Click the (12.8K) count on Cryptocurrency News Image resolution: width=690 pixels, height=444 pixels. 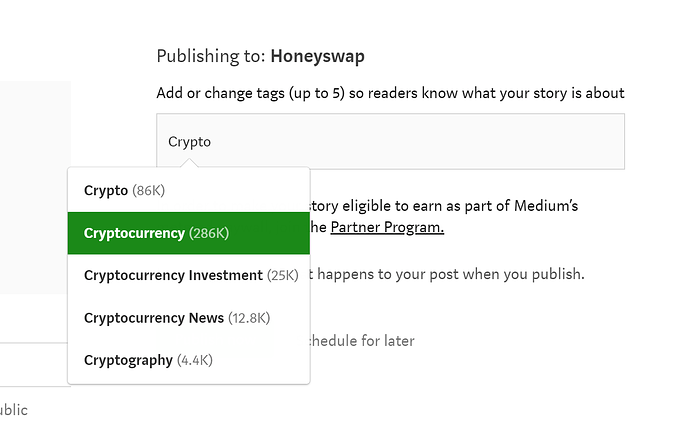pyautogui.click(x=249, y=318)
